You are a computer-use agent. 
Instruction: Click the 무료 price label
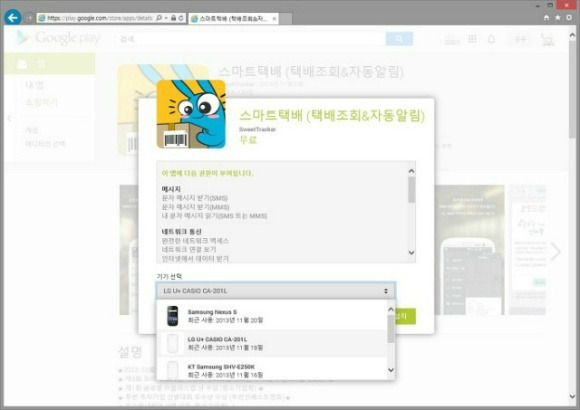pos(248,140)
